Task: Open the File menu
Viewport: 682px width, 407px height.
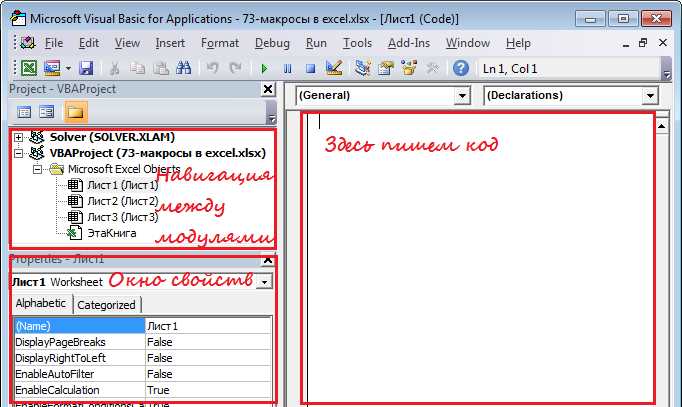Action: click(54, 43)
